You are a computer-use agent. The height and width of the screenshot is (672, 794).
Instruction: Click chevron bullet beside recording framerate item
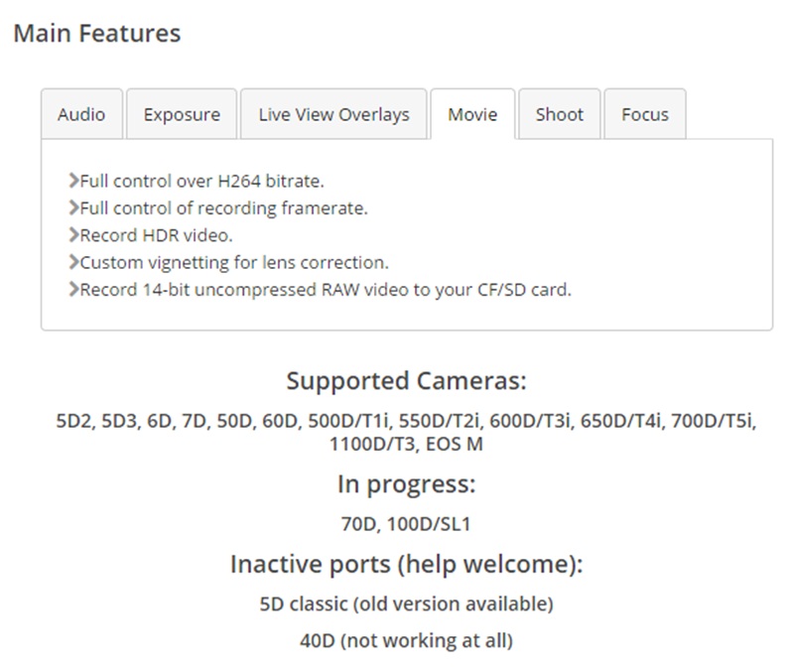pos(73,208)
